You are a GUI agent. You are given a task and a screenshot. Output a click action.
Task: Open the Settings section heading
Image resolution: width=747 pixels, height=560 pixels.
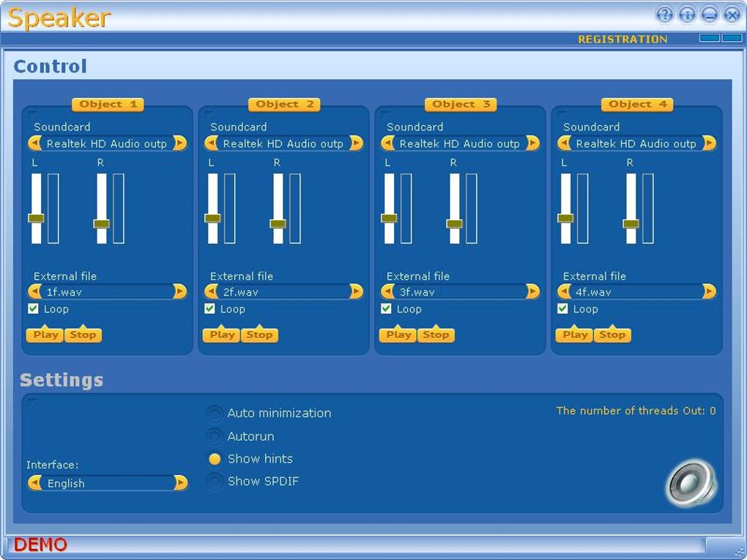point(62,380)
